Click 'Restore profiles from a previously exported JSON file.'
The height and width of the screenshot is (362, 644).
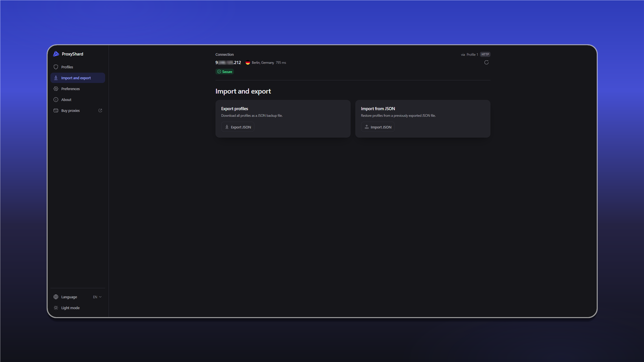coord(398,116)
